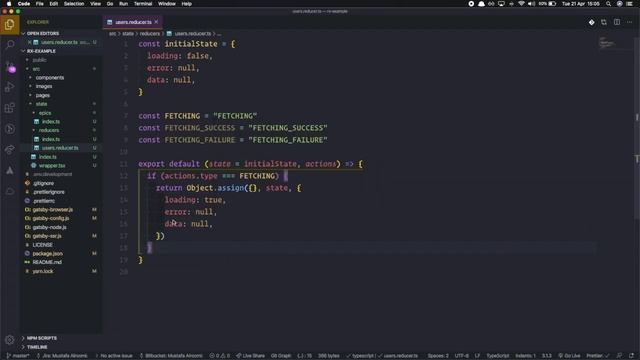This screenshot has height=360, width=640.
Task: Click the Jira status bar item
Action: click(x=62, y=356)
